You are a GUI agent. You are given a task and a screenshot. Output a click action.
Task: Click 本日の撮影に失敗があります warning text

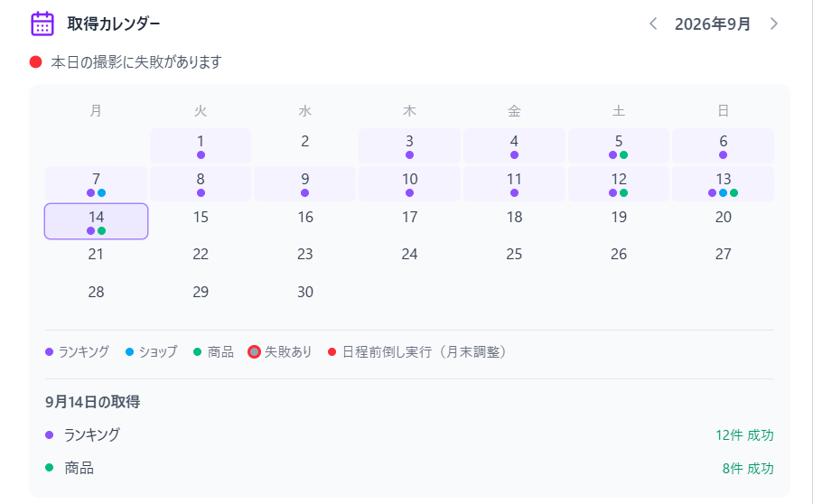[136, 62]
